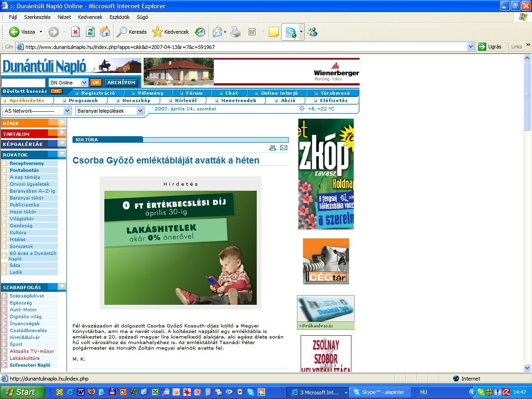Click the Wienerberger banner ad
The image size is (532, 399).
point(251,72)
